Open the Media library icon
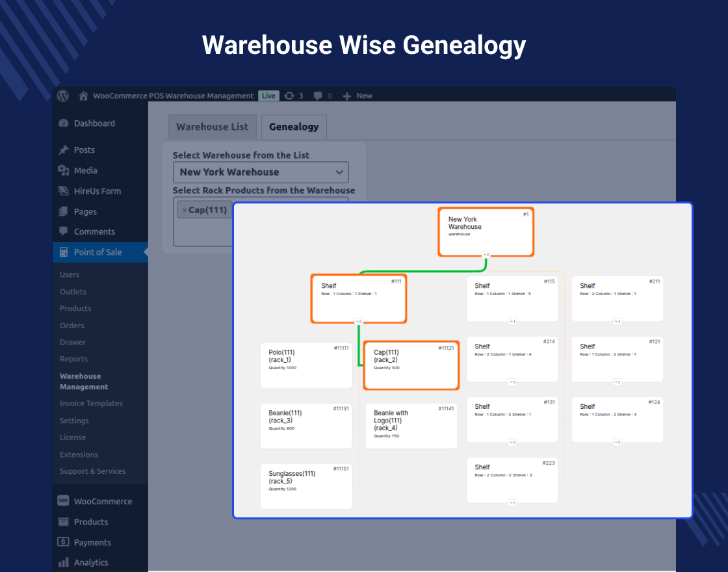 (x=65, y=170)
